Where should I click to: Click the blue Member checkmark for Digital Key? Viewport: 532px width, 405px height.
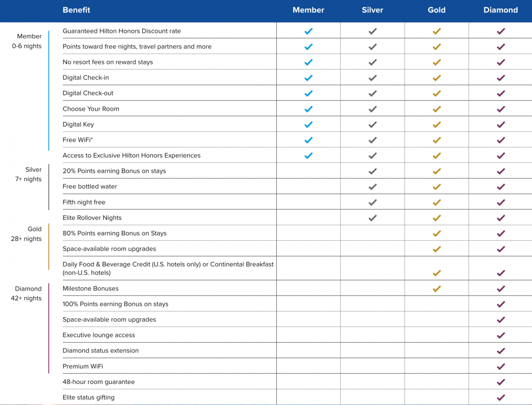[308, 125]
